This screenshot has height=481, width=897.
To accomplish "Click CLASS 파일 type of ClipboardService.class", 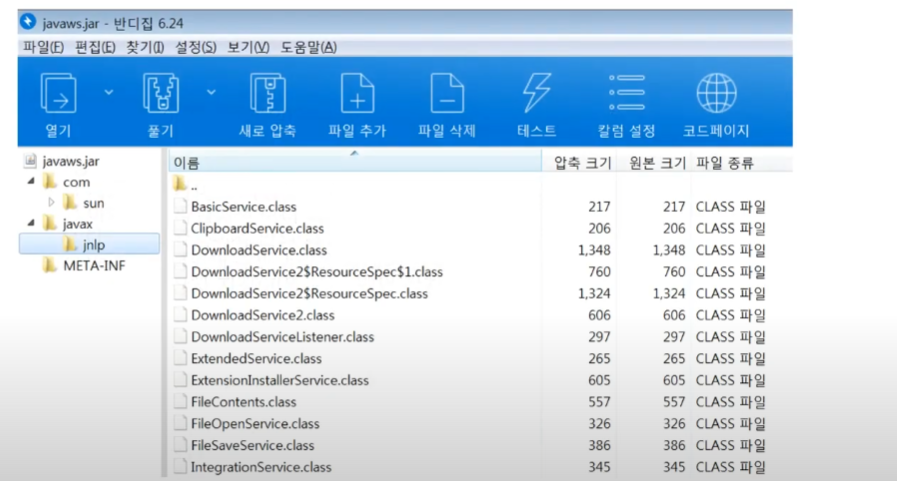I will (731, 228).
